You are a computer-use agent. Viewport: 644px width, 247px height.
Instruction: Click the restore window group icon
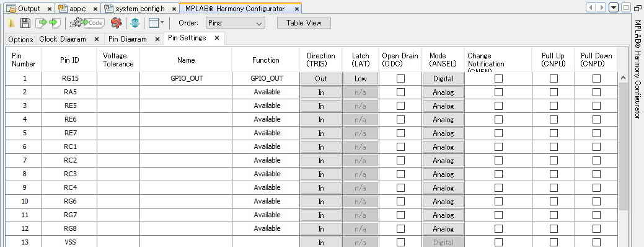pyautogui.click(x=637, y=8)
